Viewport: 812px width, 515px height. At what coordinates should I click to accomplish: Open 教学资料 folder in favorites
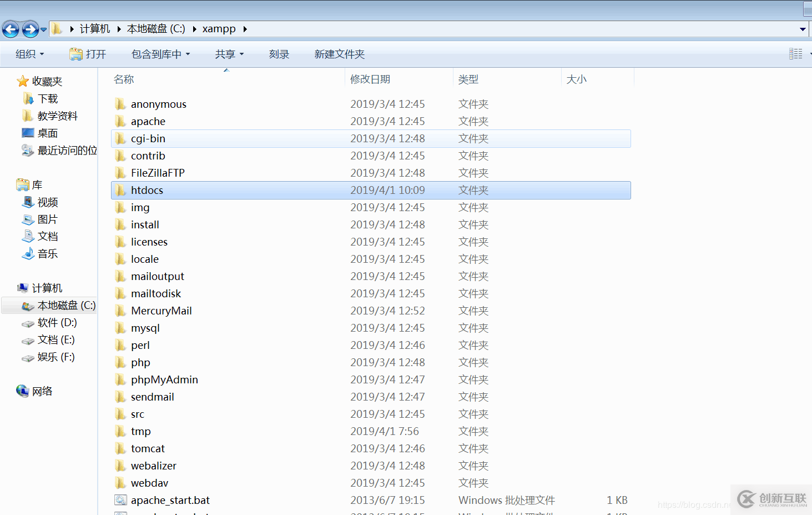point(50,116)
